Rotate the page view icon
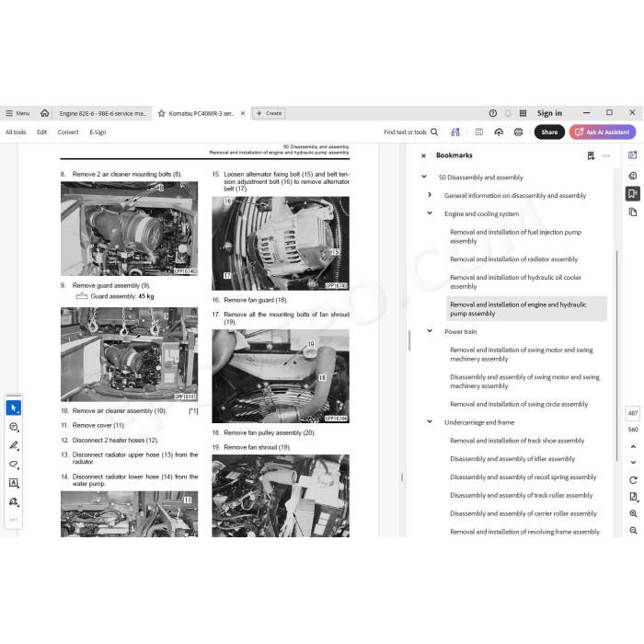The image size is (644, 644). (x=633, y=480)
